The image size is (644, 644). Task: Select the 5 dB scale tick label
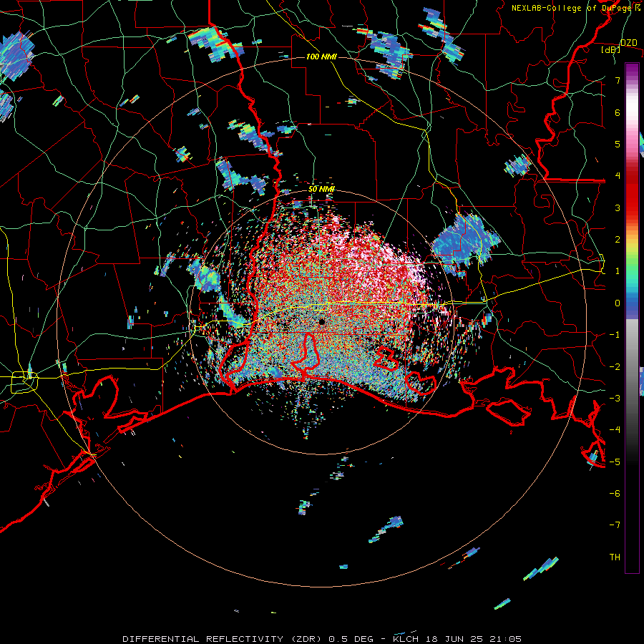click(x=618, y=144)
